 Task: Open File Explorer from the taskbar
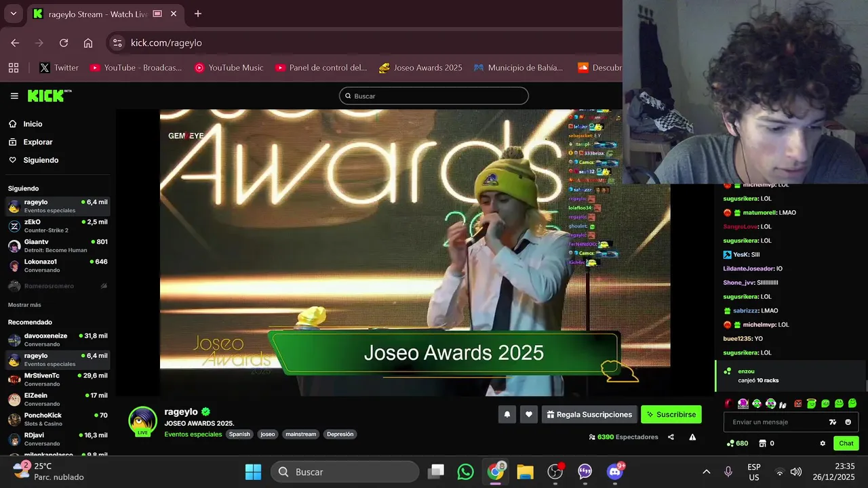pyautogui.click(x=526, y=472)
